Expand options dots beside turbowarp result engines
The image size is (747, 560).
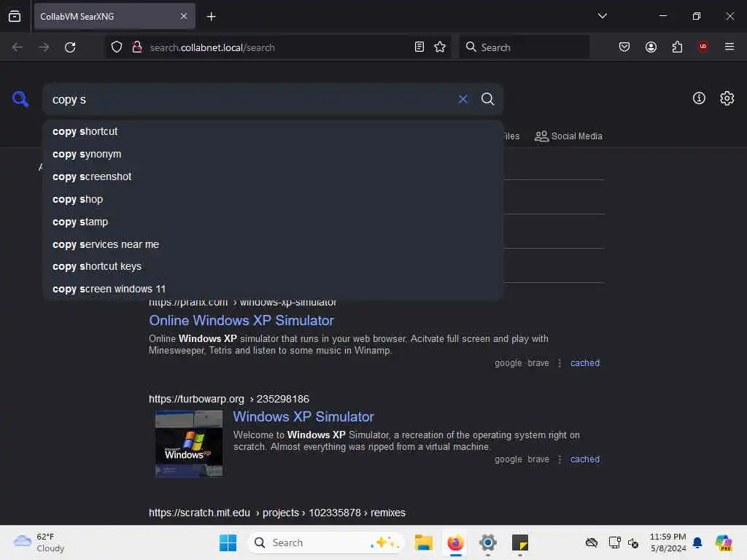coord(560,459)
